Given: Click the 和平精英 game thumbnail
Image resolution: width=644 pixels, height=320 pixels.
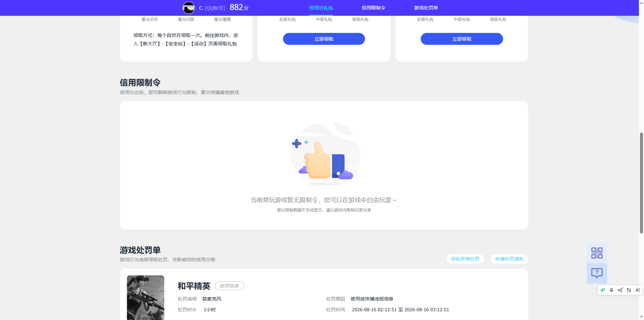Looking at the screenshot, I should (x=146, y=298).
